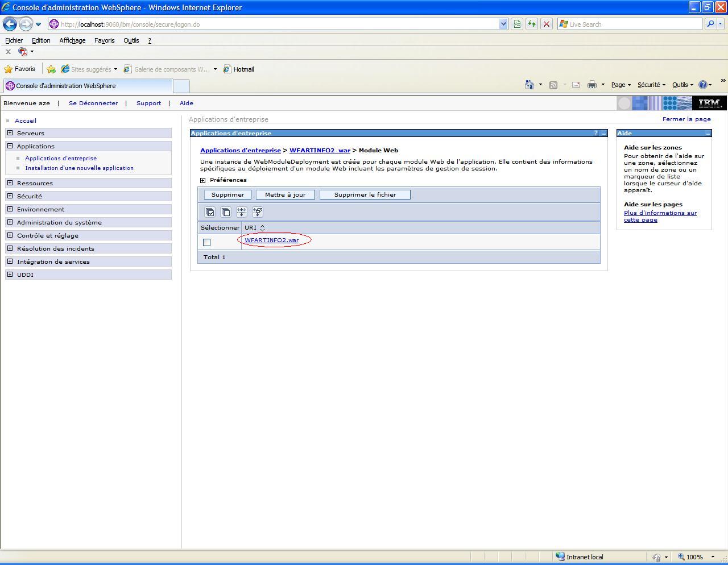
Task: Collapse the Applications navigation section
Action: [10, 146]
